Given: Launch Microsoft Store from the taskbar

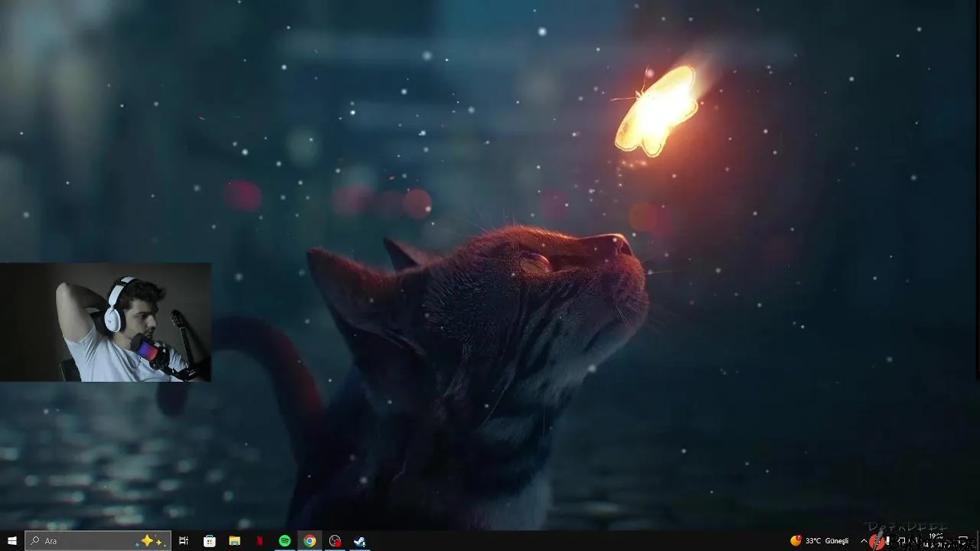Looking at the screenshot, I should (209, 541).
